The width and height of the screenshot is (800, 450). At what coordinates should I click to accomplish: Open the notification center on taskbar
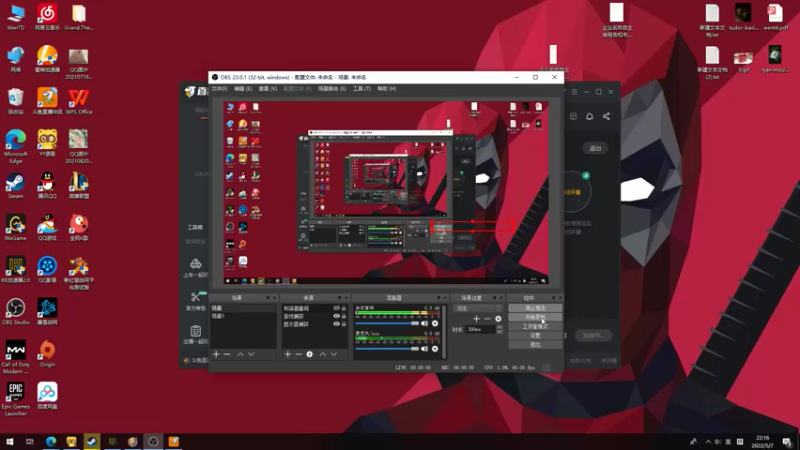tap(787, 441)
